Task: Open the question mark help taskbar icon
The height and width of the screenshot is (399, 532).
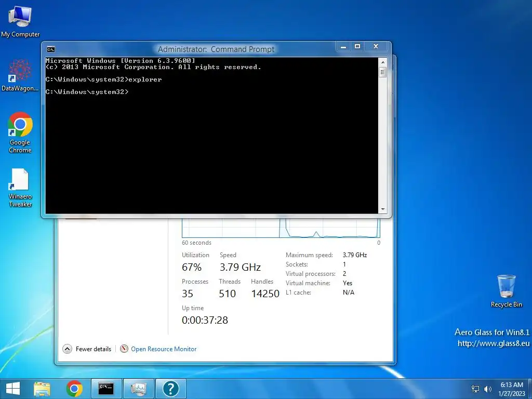Action: (x=170, y=389)
